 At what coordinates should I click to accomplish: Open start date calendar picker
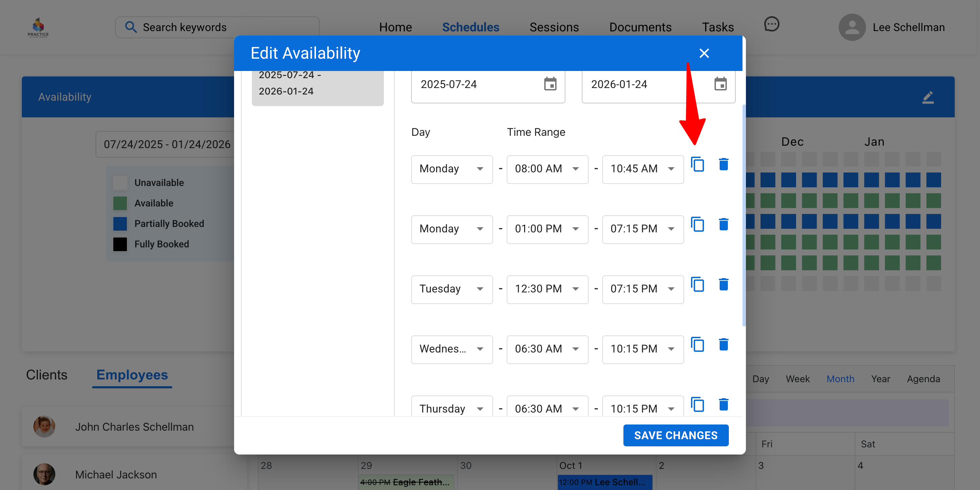pos(550,84)
